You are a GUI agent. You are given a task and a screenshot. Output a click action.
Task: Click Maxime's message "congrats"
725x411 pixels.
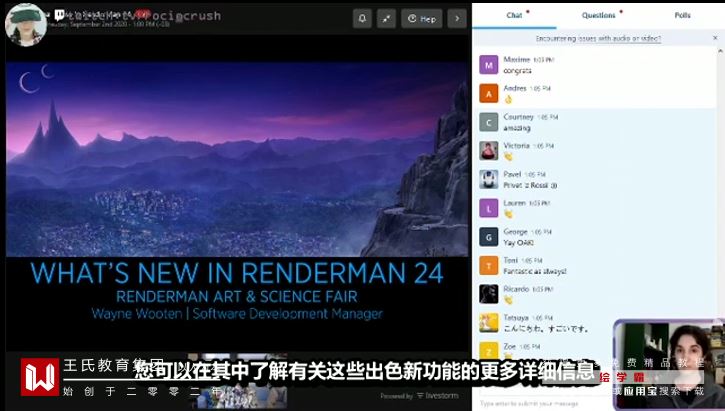[517, 71]
